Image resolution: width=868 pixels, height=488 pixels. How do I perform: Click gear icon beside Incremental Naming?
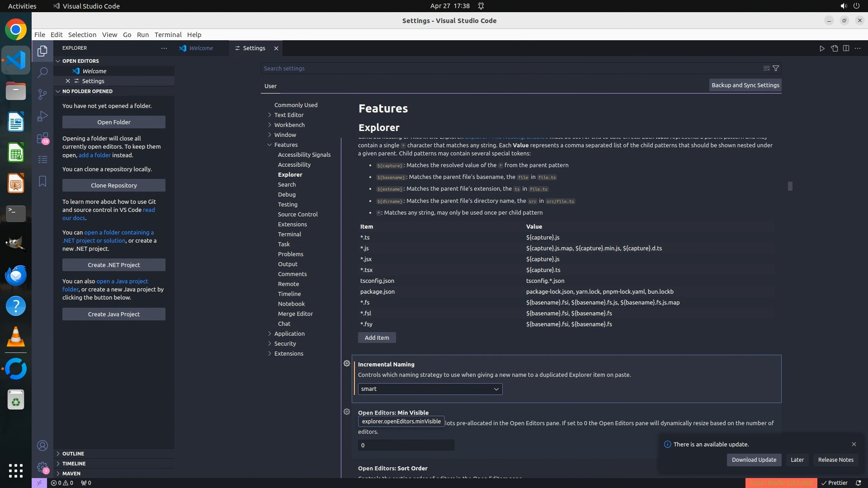[347, 364]
